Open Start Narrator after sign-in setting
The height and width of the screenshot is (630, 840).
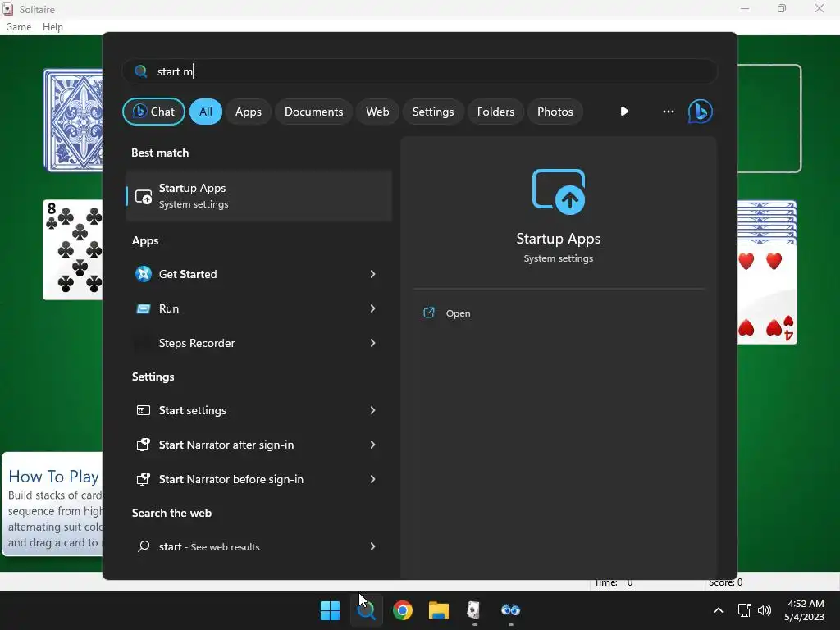point(258,445)
